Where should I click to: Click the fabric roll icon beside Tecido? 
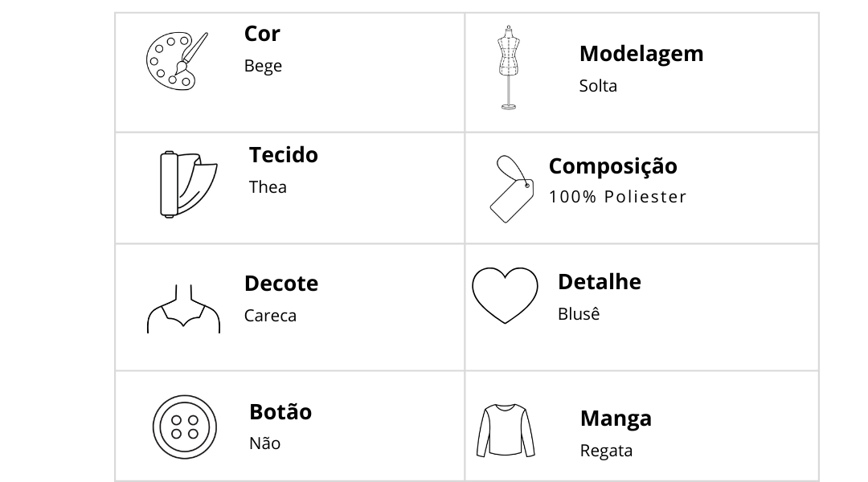click(x=188, y=184)
